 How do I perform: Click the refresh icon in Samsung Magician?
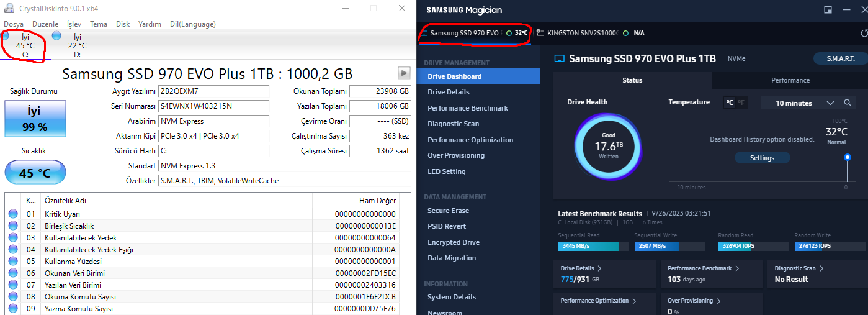click(864, 33)
